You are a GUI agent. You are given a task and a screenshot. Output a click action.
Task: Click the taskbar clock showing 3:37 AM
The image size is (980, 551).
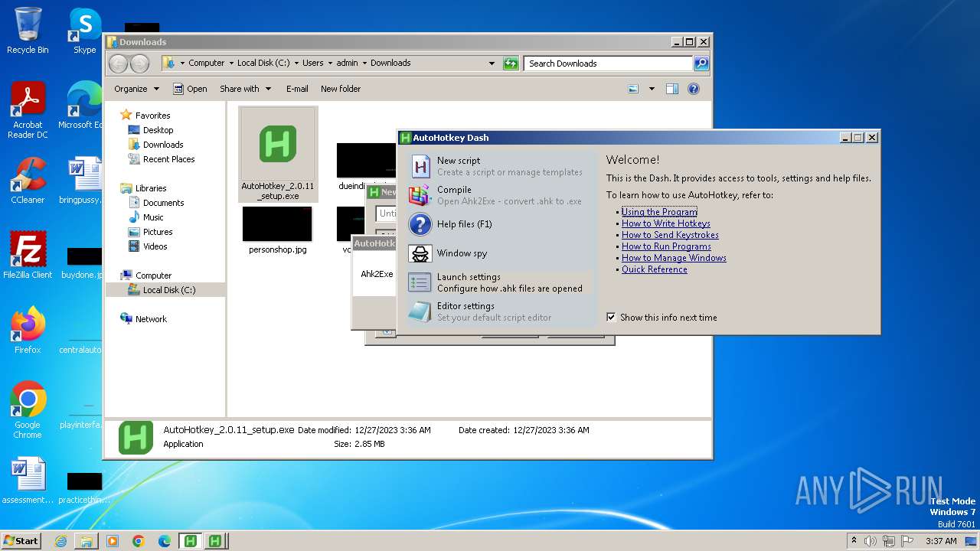(941, 541)
